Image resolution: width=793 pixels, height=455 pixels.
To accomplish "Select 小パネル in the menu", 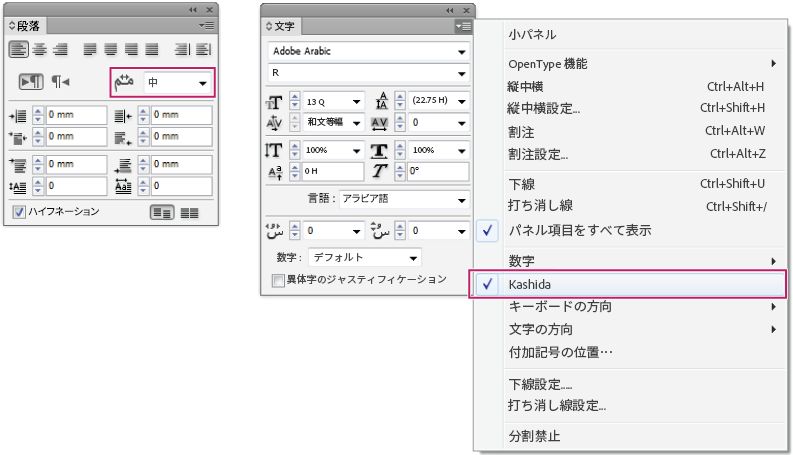I will (532, 35).
